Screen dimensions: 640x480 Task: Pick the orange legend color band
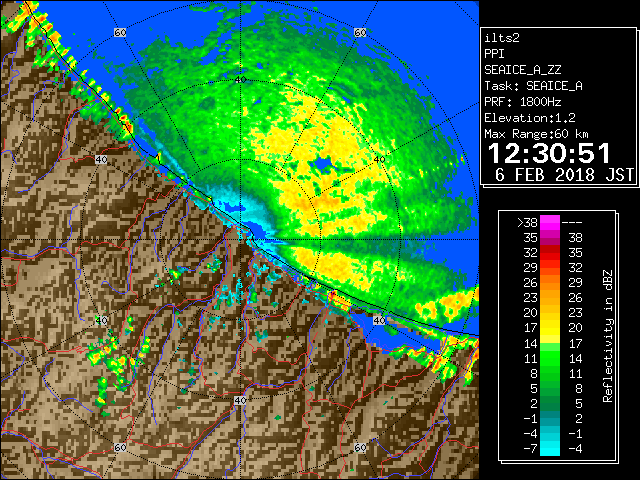550,283
